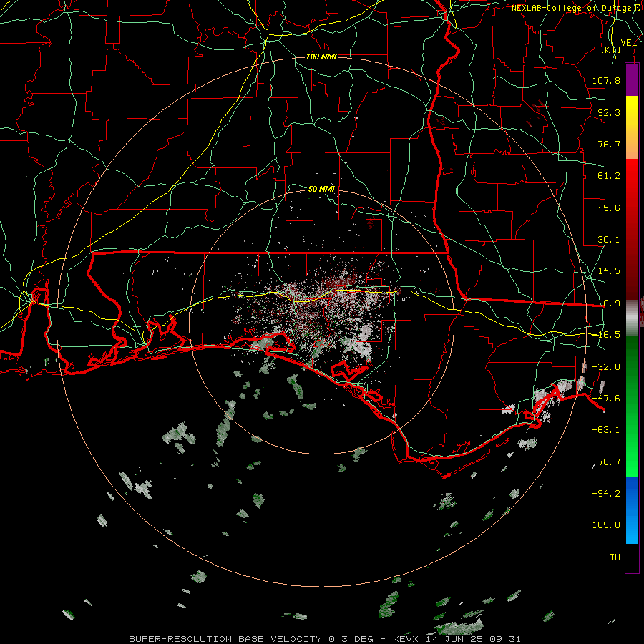The height and width of the screenshot is (644, 644).
Task: Click the 50 NMI range ring label
Action: (x=321, y=189)
